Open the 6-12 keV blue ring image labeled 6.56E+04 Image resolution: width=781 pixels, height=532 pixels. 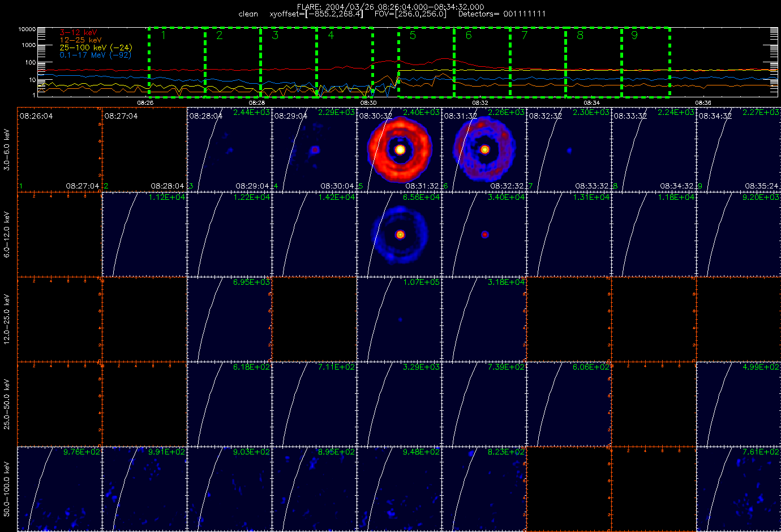point(399,234)
